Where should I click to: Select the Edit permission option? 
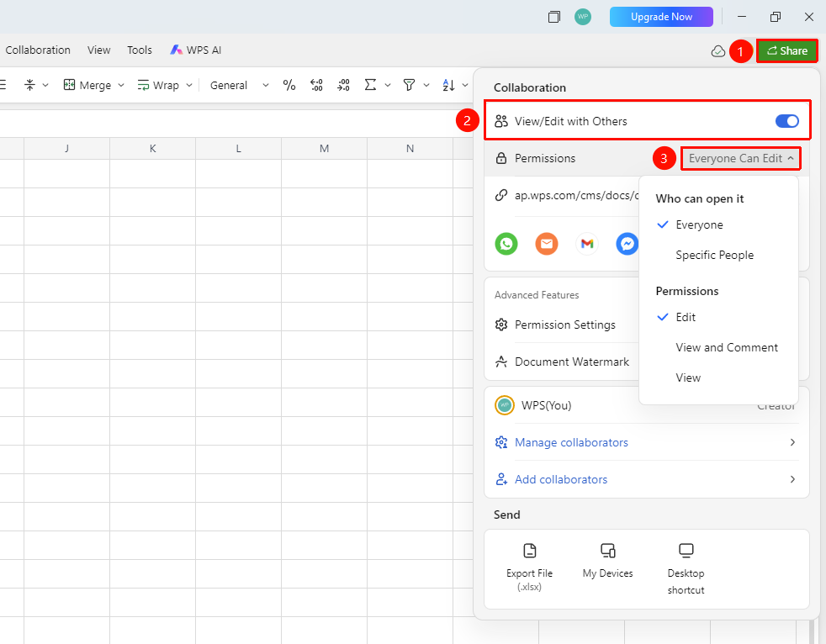click(686, 317)
